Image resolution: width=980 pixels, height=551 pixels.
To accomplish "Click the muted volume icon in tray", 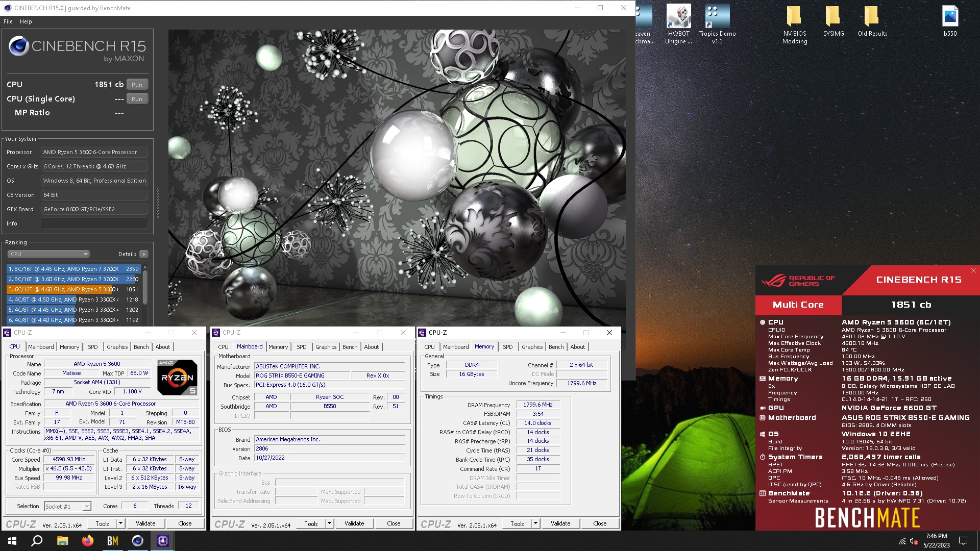I will (x=914, y=541).
